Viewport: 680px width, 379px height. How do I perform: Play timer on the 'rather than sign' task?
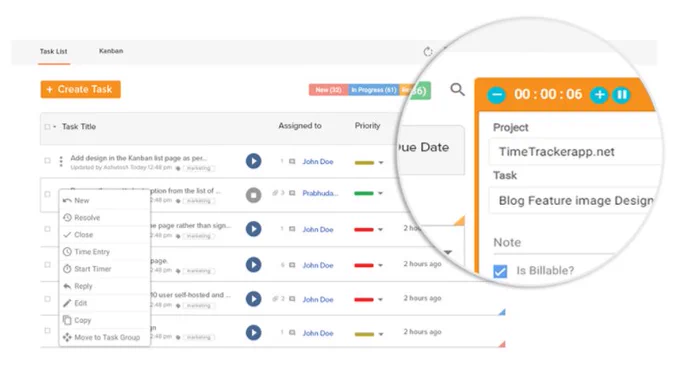point(253,229)
